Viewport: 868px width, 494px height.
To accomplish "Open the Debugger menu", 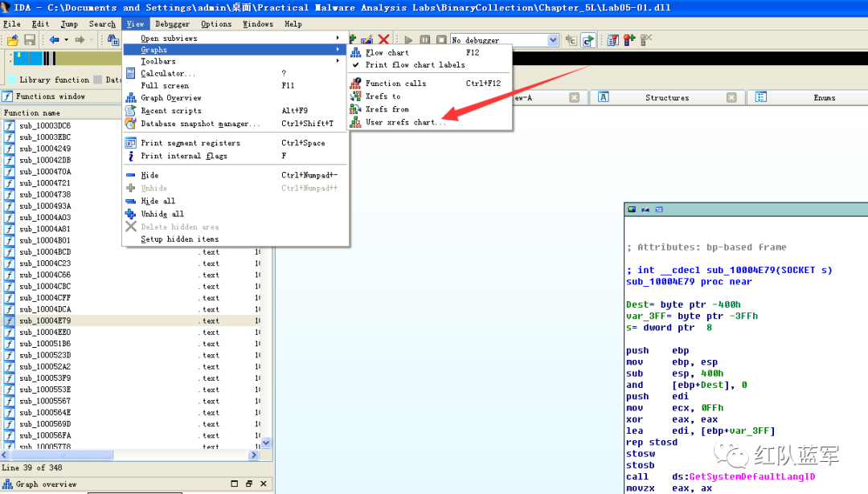I will pyautogui.click(x=172, y=24).
